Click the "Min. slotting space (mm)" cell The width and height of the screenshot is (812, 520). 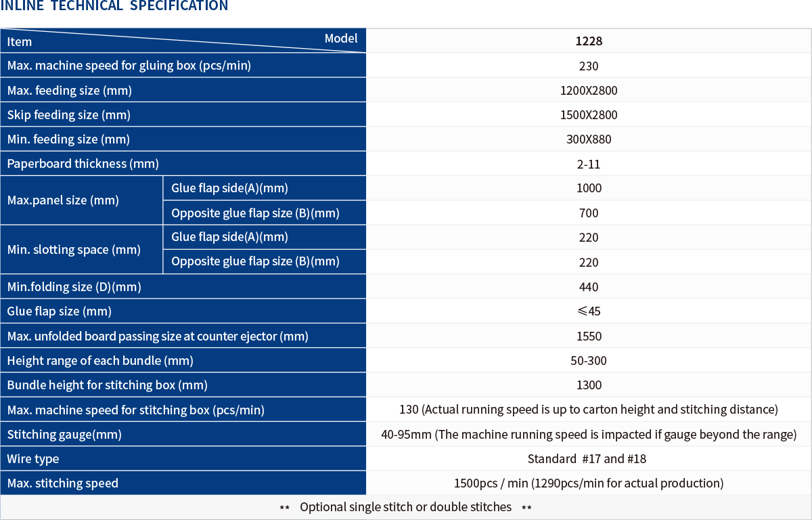74,250
